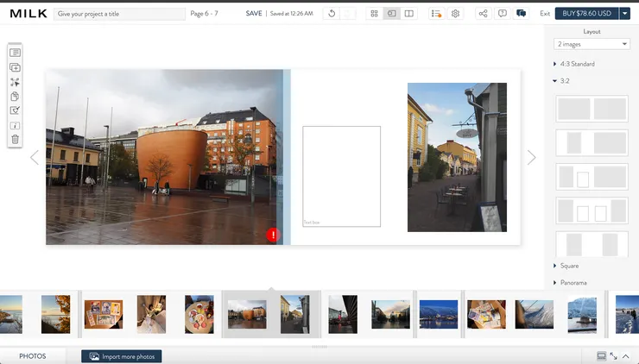Toggle fullscreen expand icon at bottom right

(x=614, y=355)
